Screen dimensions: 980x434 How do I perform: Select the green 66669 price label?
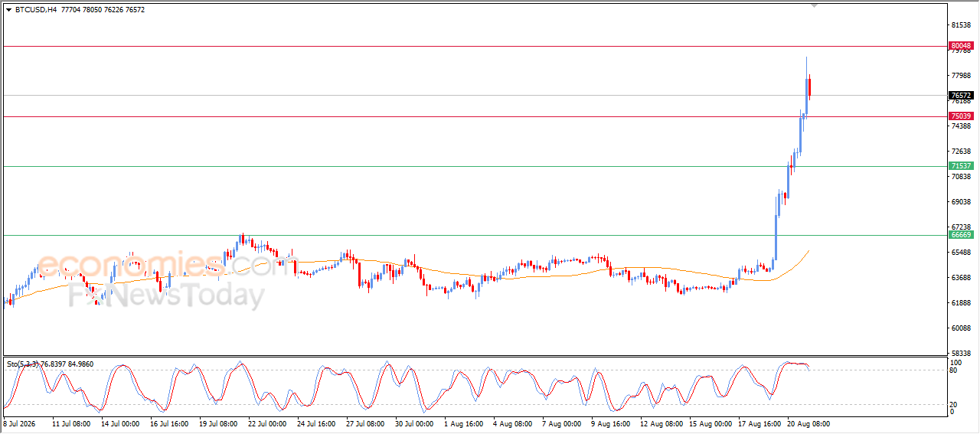click(961, 235)
